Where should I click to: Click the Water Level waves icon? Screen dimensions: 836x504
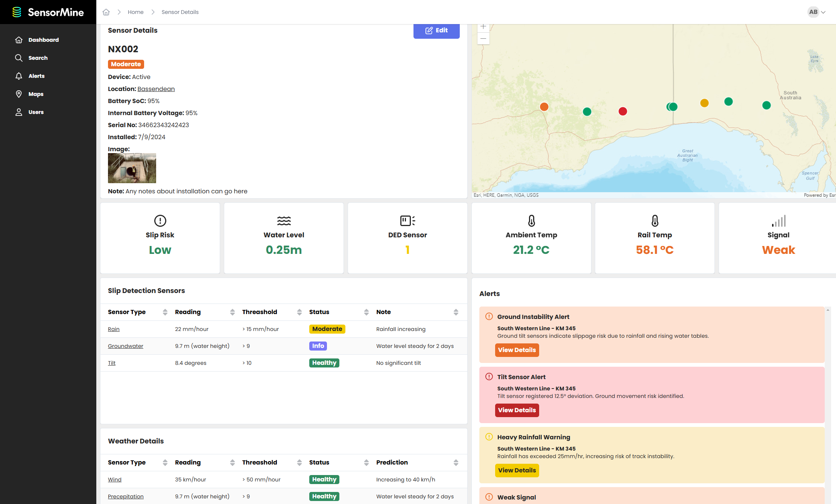(x=284, y=221)
